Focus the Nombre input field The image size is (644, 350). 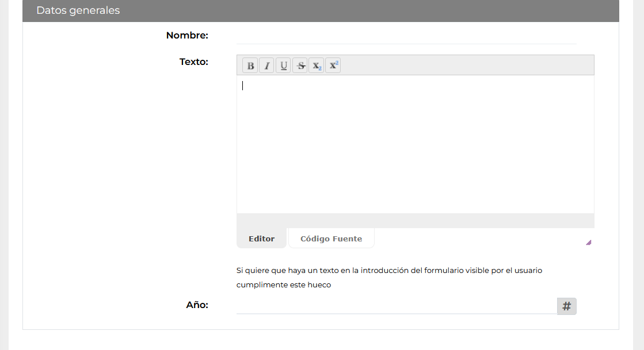pyautogui.click(x=406, y=36)
